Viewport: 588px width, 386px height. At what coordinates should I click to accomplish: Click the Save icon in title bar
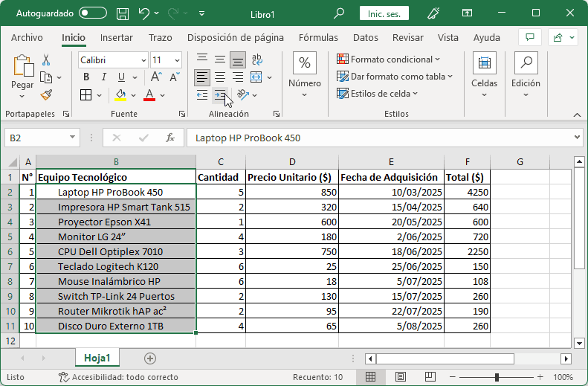(123, 13)
